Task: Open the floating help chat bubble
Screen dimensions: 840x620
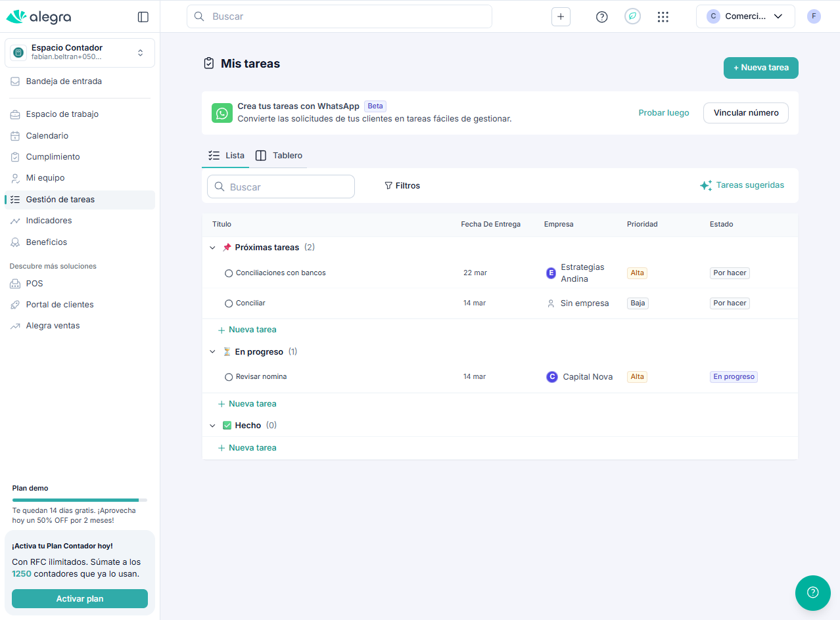Action: (812, 592)
